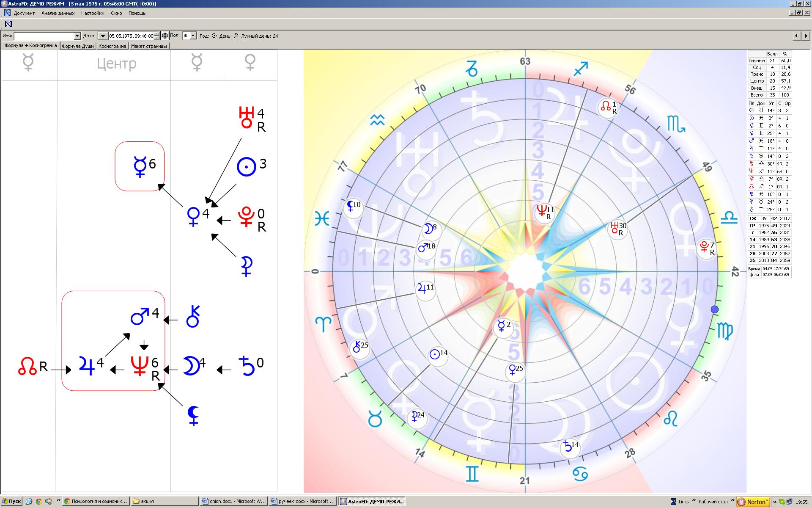Click the blue dot on chart rim
Image resolution: width=812 pixels, height=508 pixels.
coord(715,309)
